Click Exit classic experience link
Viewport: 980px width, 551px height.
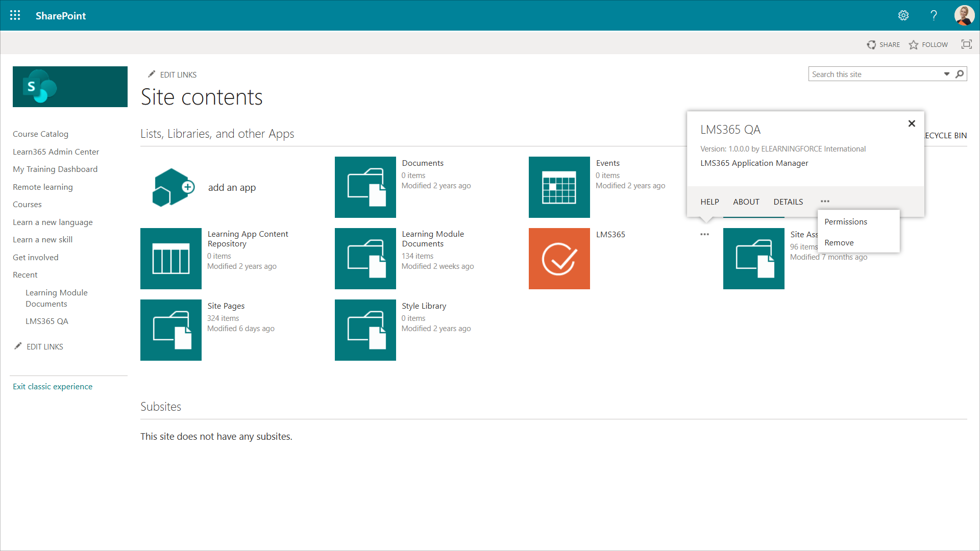(x=53, y=386)
